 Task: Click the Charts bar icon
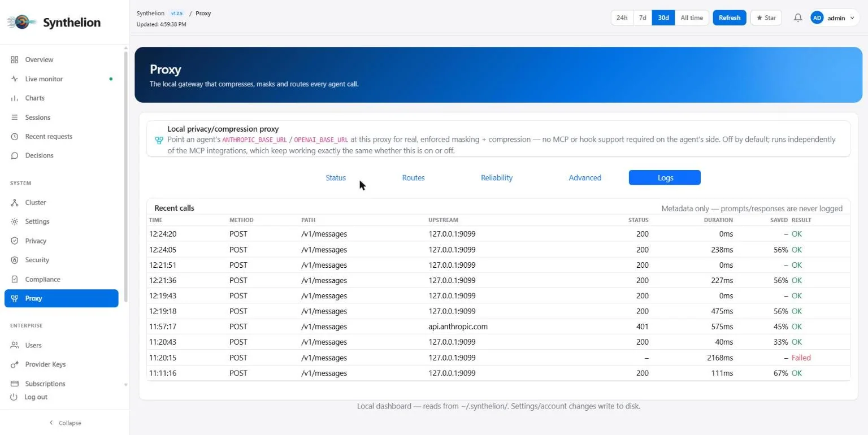coord(15,98)
